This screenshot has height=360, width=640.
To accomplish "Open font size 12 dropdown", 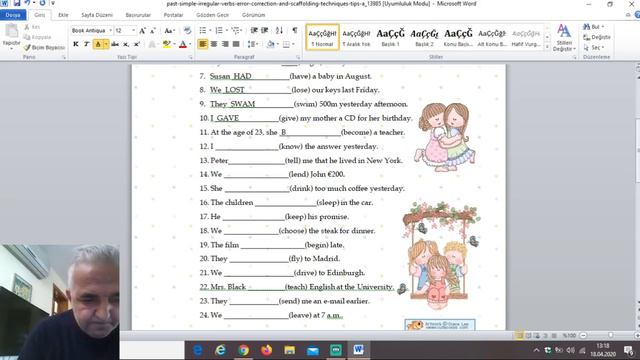I will [x=133, y=31].
